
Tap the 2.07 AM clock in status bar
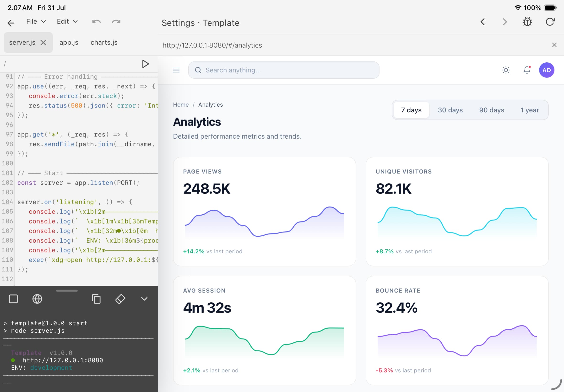pos(20,8)
